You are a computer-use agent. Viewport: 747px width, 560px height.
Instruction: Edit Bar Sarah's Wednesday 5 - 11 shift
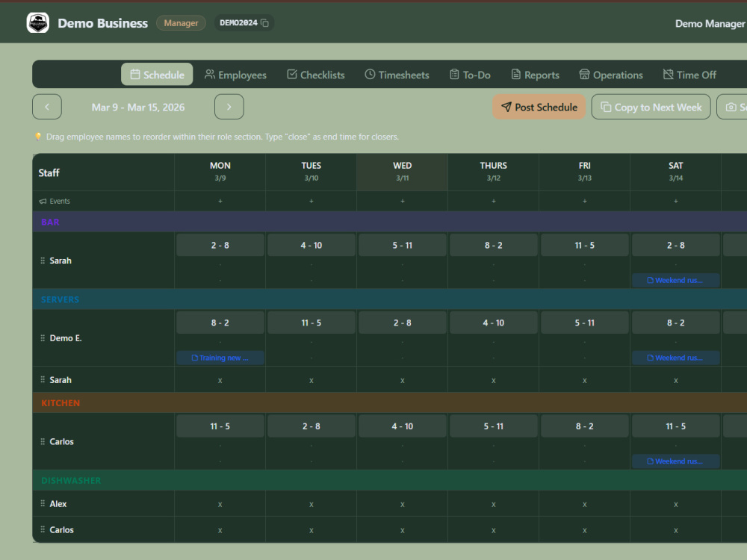tap(403, 245)
